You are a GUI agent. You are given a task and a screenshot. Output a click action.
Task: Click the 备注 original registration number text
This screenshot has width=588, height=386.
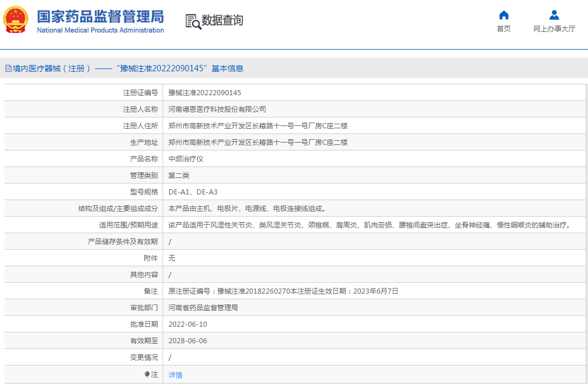click(x=283, y=291)
